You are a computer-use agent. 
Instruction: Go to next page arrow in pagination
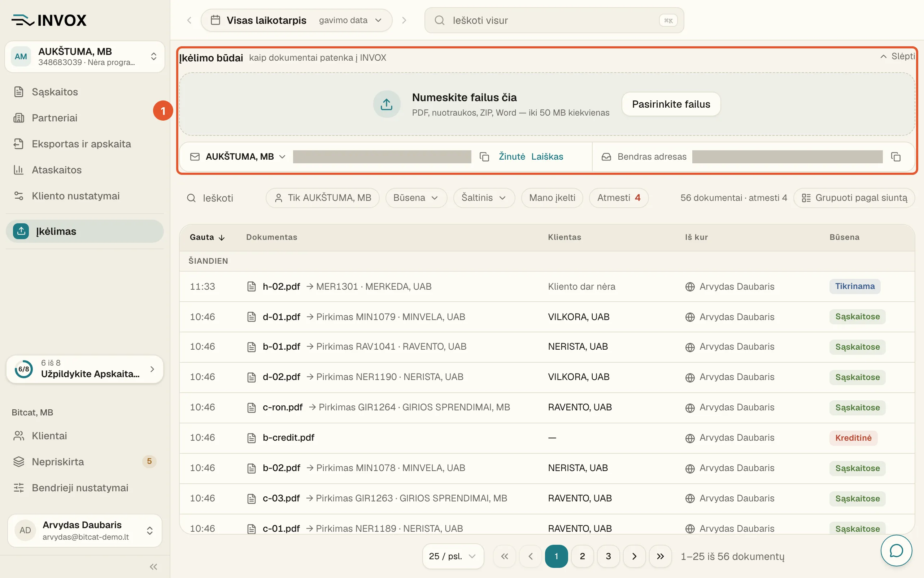(634, 556)
